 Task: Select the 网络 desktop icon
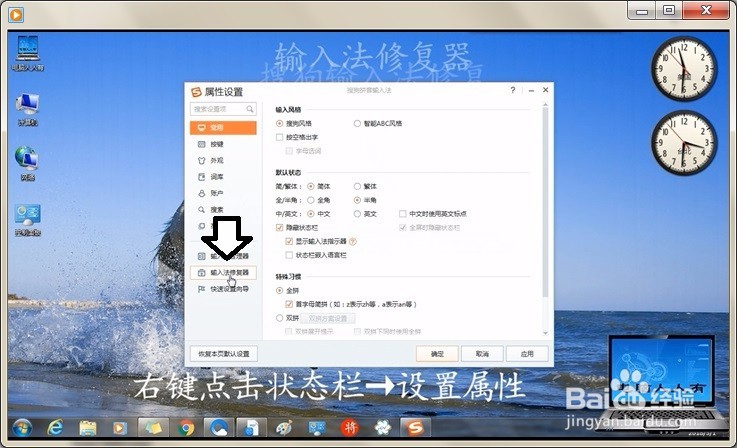click(x=27, y=164)
